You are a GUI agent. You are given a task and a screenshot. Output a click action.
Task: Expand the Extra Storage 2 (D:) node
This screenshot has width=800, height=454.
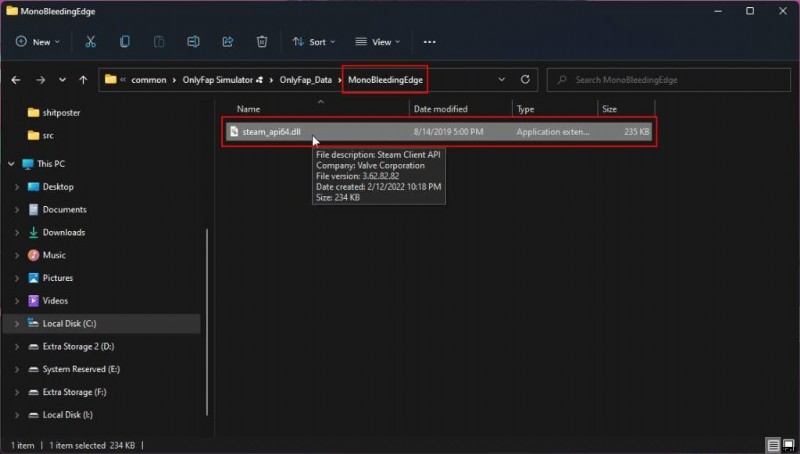(x=17, y=347)
